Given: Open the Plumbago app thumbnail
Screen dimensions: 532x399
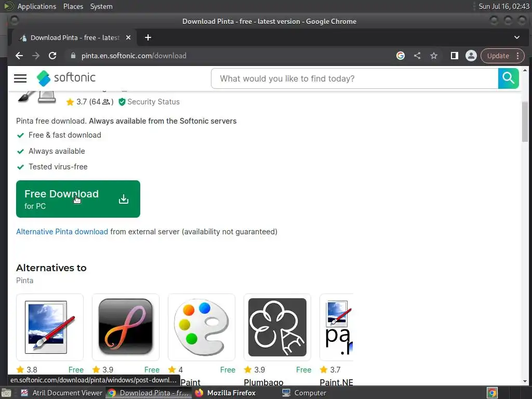Looking at the screenshot, I should click(x=277, y=327).
